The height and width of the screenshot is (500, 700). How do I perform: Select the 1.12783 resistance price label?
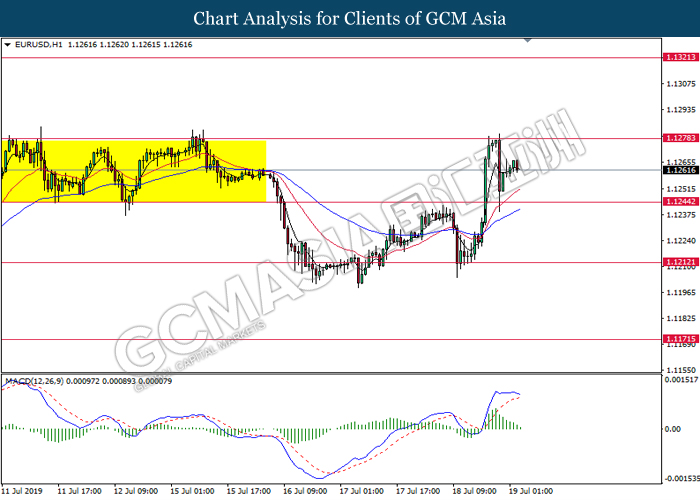(681, 138)
